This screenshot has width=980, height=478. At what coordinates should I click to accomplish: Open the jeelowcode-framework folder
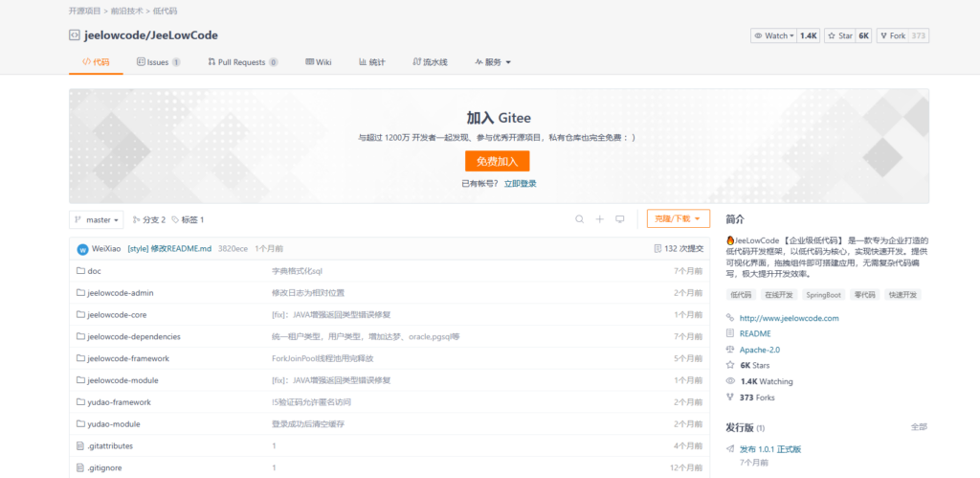tap(128, 358)
